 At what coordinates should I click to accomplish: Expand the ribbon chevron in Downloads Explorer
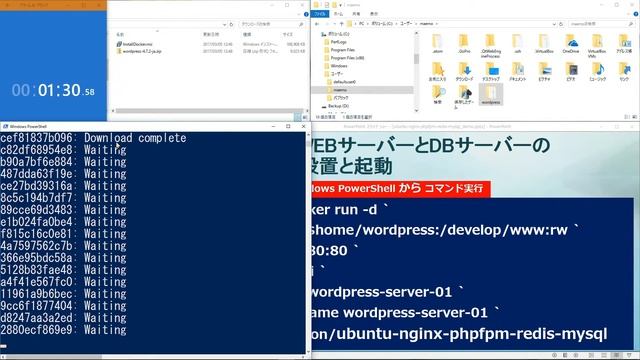(299, 14)
